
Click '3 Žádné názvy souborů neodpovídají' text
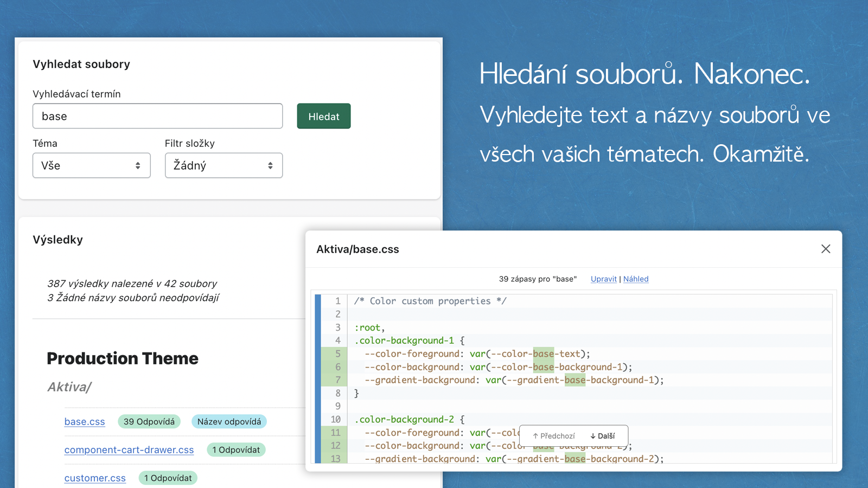133,298
